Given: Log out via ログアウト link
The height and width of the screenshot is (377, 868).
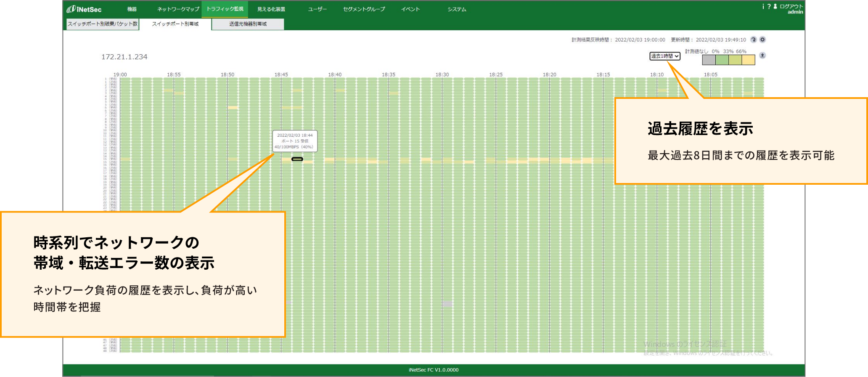Looking at the screenshot, I should click(x=791, y=6).
